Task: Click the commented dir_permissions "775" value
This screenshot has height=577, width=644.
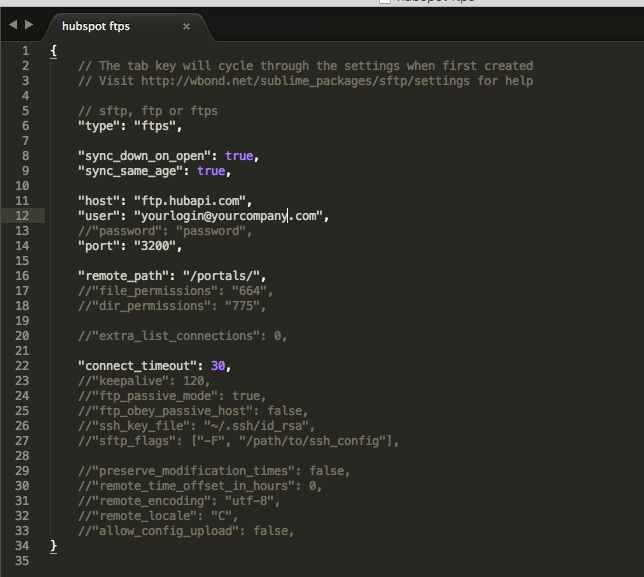Action: [x=242, y=306]
